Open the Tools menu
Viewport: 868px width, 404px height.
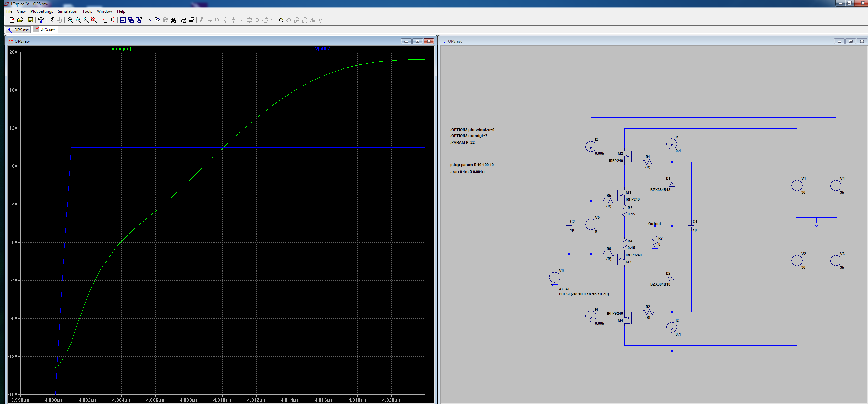87,11
